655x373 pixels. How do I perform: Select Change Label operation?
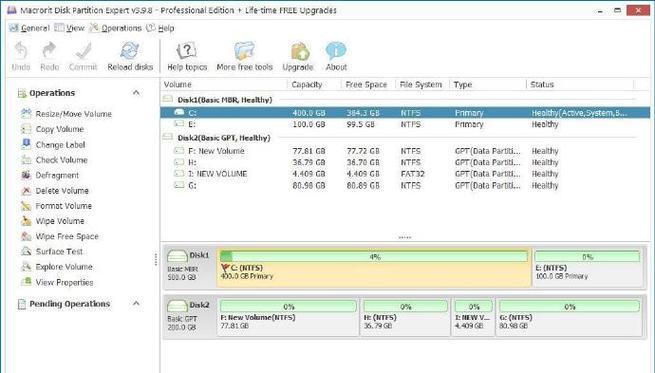tap(53, 145)
